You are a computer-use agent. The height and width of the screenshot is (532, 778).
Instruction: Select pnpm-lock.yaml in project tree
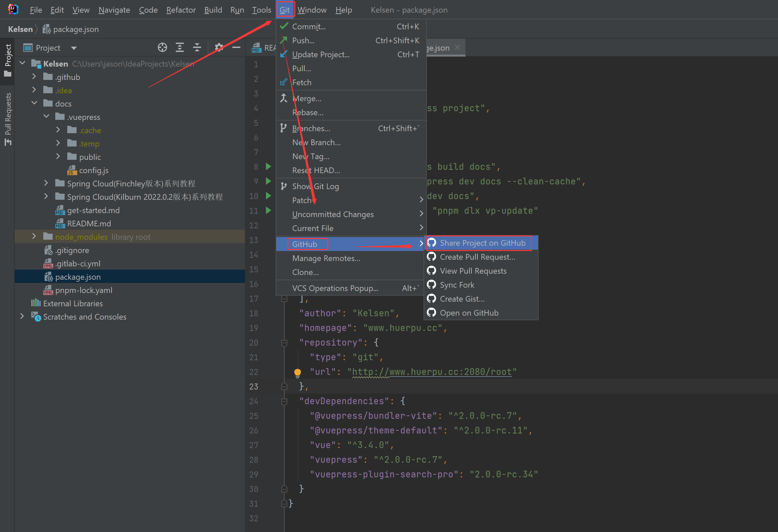point(84,290)
